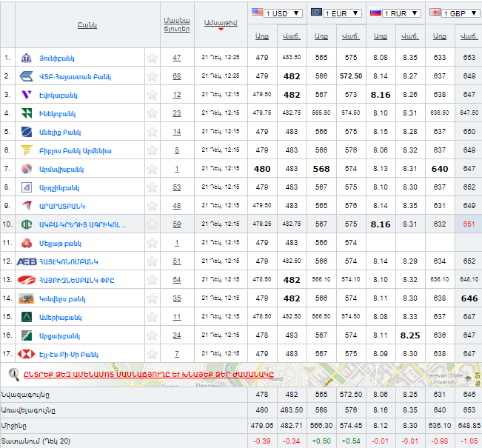The height and width of the screenshot is (448, 482).
Task: Toggle favorite star for VTB-Armenia Bank
Action: click(153, 76)
